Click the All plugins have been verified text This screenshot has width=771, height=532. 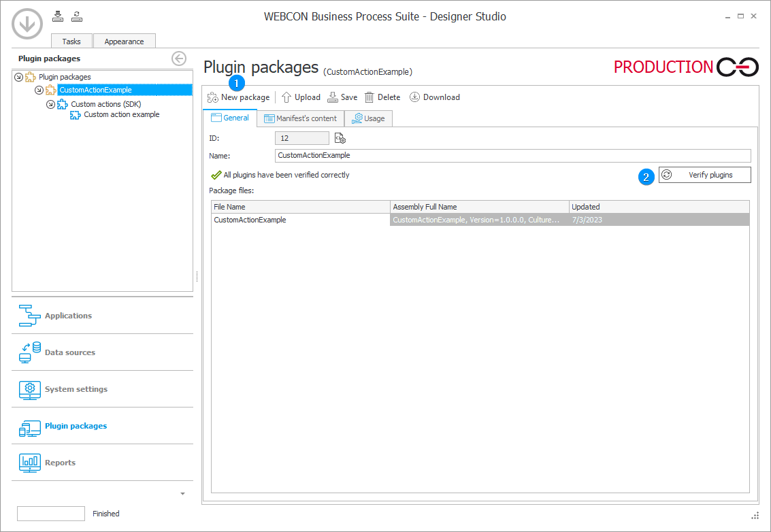286,175
